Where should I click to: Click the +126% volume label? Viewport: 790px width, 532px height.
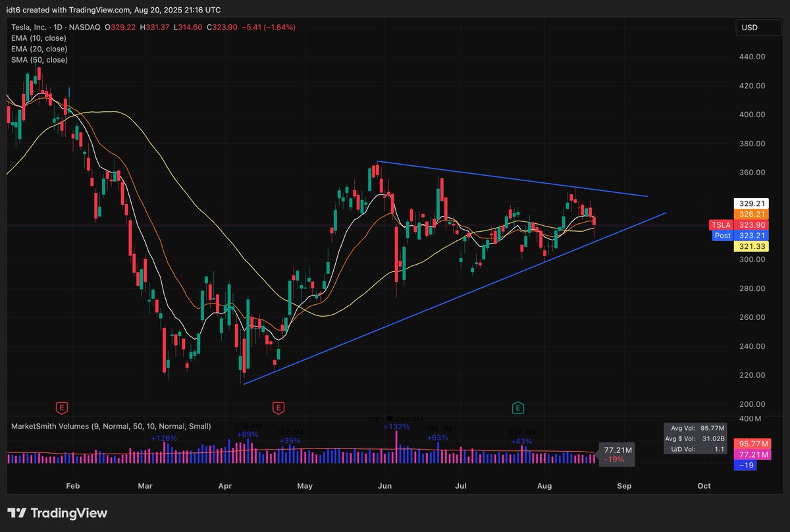pos(163,439)
